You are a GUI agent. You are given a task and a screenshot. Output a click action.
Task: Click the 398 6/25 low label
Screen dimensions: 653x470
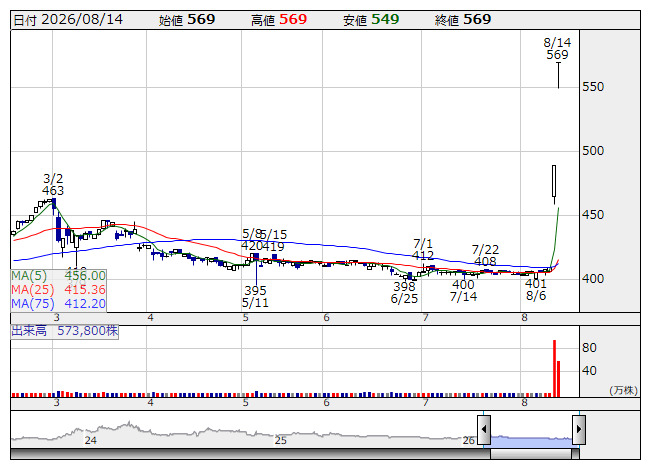coord(404,293)
